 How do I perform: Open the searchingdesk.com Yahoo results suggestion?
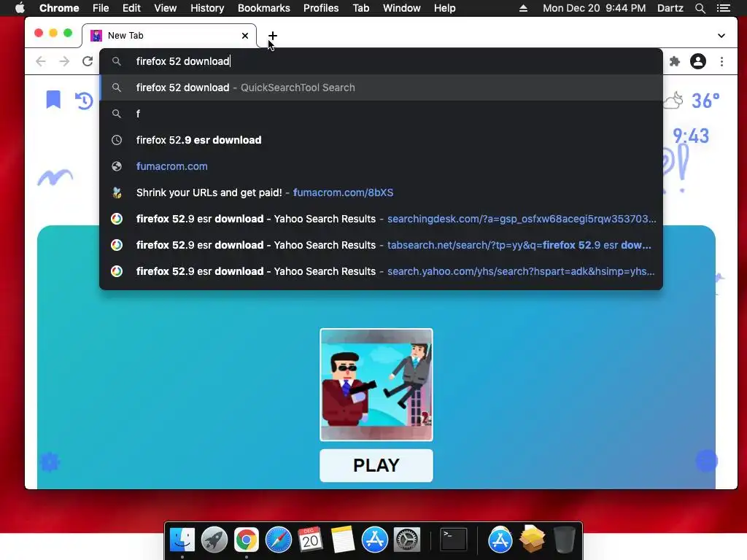pyautogui.click(x=381, y=219)
